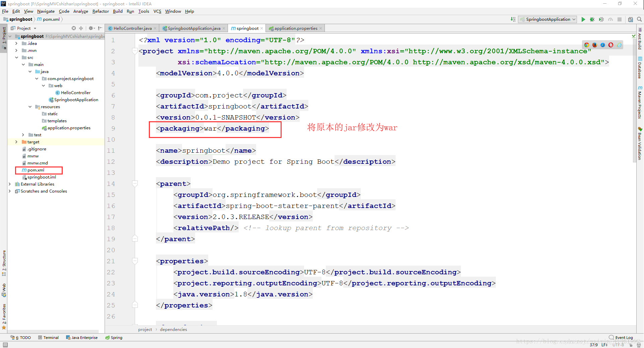Expand the target folder
The image size is (644, 348).
point(16,142)
